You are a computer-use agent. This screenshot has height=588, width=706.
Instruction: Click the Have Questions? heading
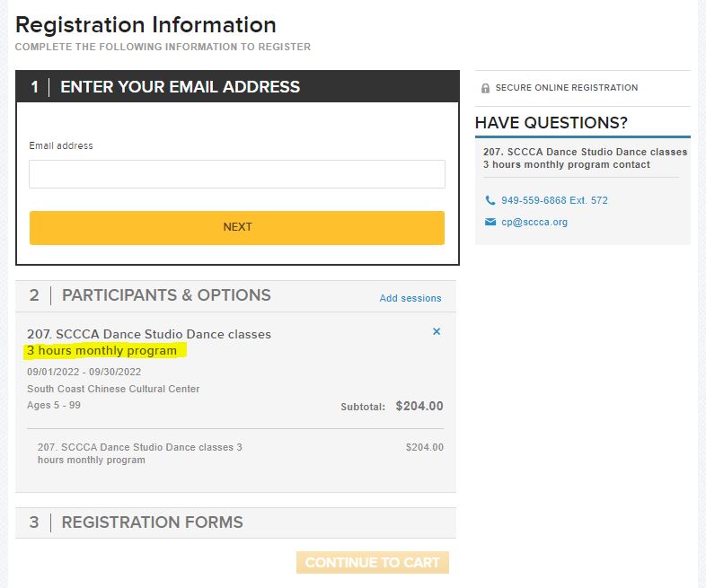click(x=551, y=123)
